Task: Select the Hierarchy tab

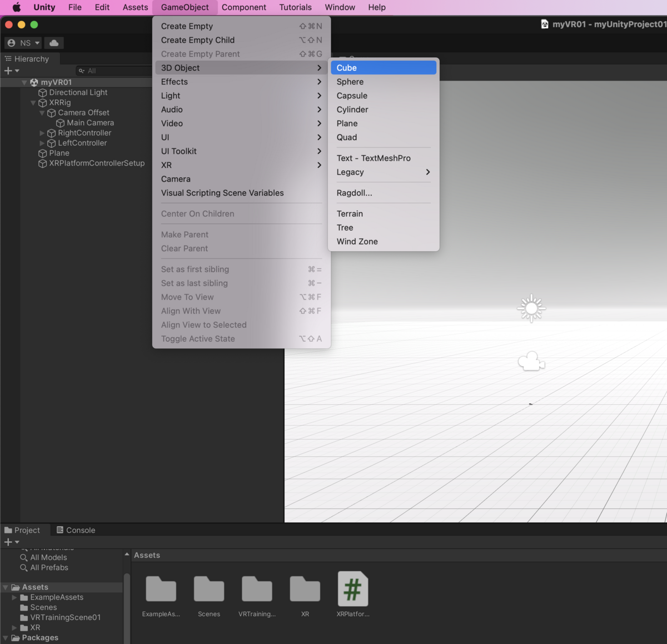Action: [27, 59]
